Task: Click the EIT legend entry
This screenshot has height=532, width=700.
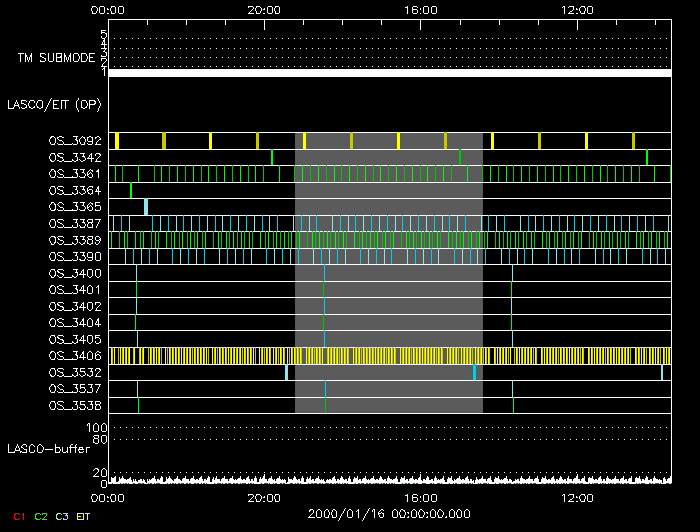Action: click(83, 516)
